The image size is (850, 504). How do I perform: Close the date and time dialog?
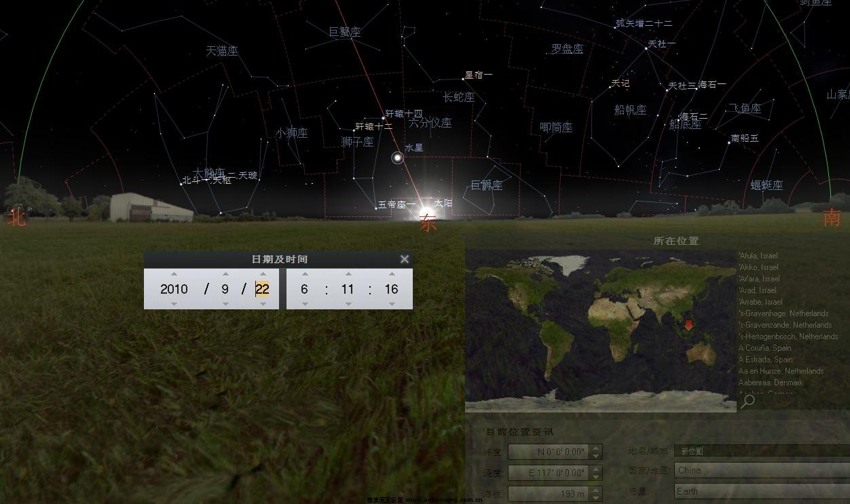[405, 259]
